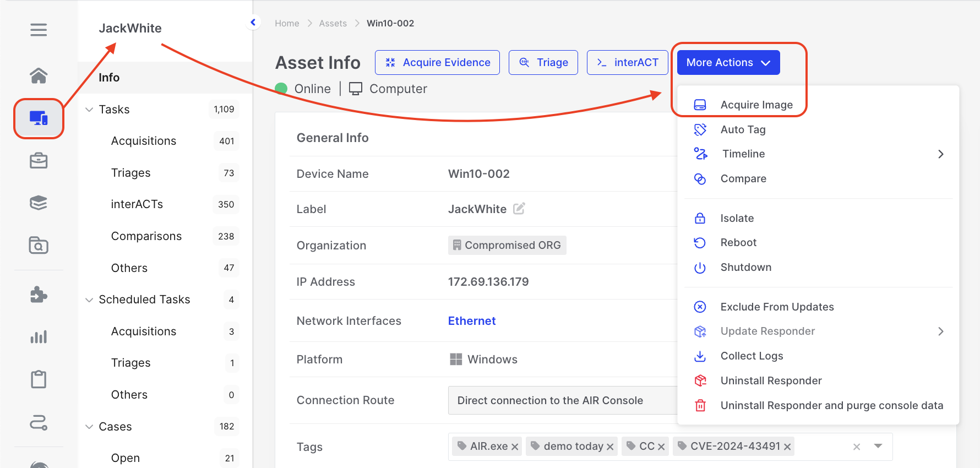Clear all tags with the X button
Screen dimensions: 980x468
(856, 447)
